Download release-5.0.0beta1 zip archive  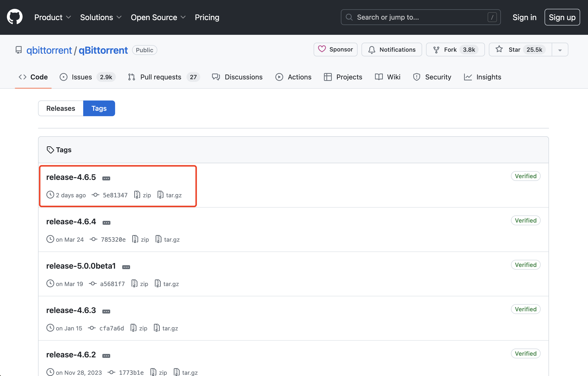(140, 284)
